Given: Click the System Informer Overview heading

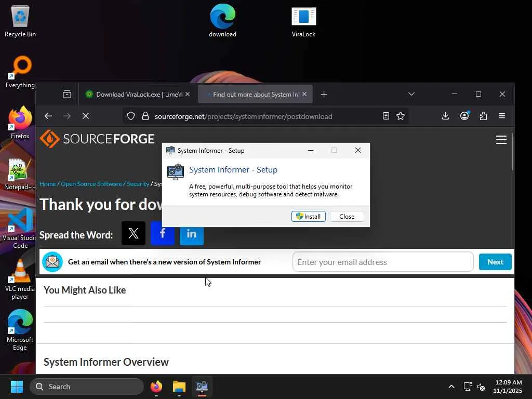Looking at the screenshot, I should [x=106, y=362].
